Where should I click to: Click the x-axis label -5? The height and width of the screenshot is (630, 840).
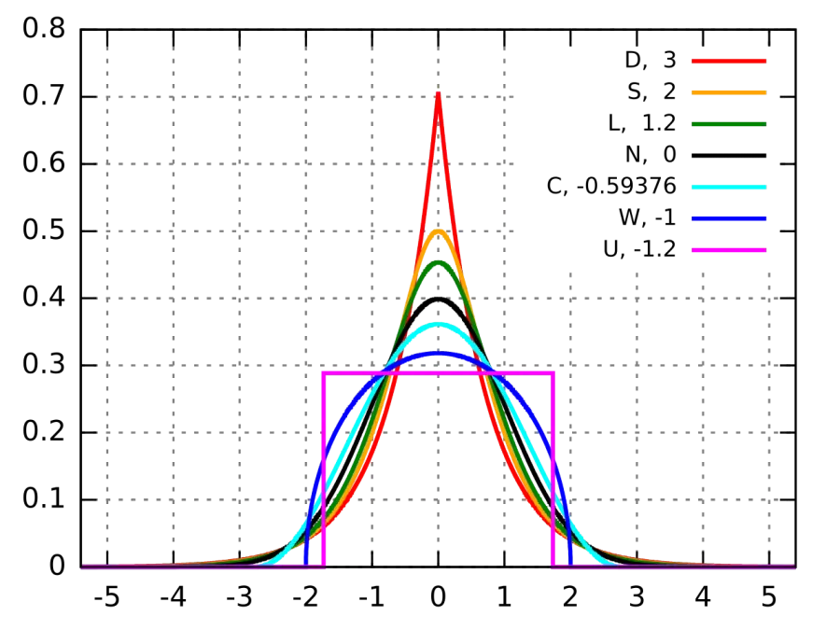(x=106, y=596)
